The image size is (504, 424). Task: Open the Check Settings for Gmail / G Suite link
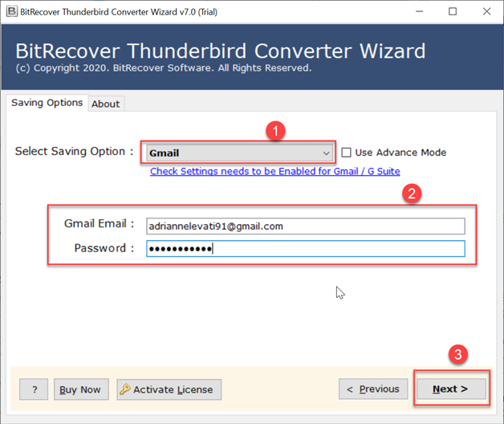274,171
